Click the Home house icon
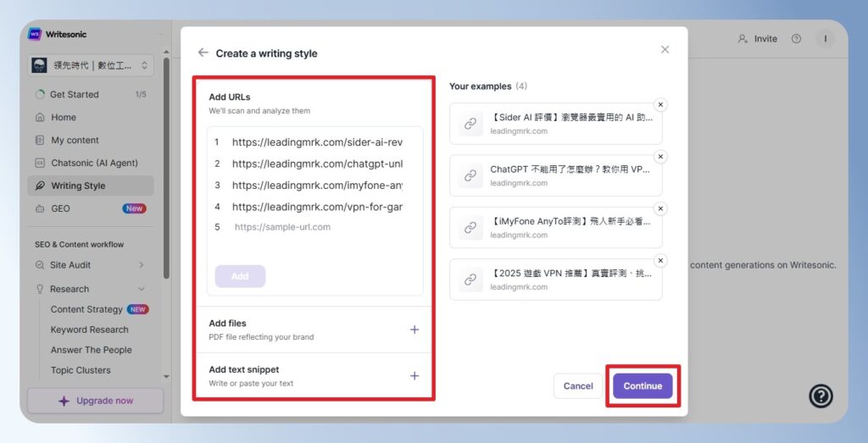The width and height of the screenshot is (868, 443). tap(40, 117)
